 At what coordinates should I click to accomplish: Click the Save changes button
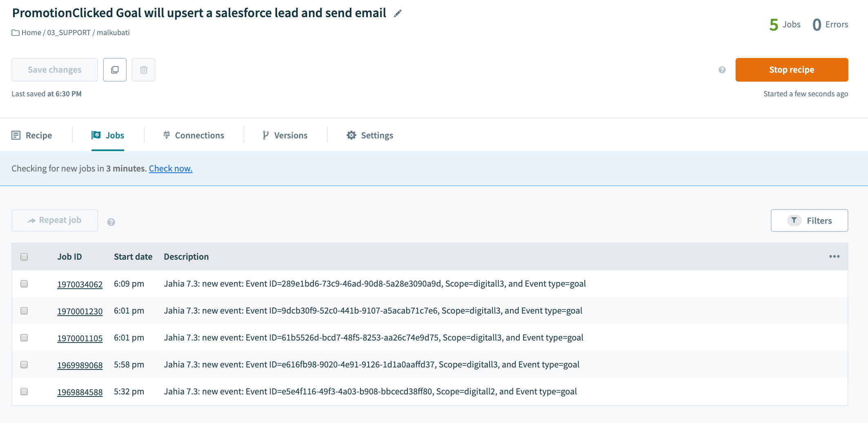[x=55, y=70]
